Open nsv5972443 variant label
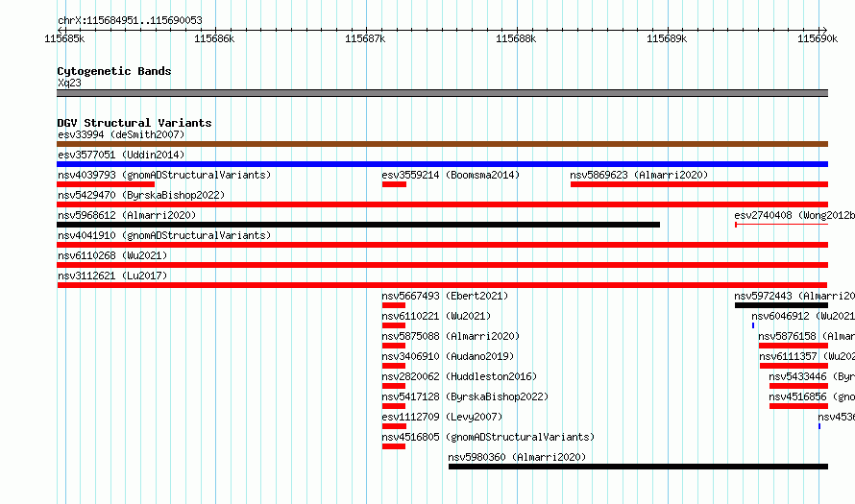The width and height of the screenshot is (855, 504). pyautogui.click(x=794, y=296)
